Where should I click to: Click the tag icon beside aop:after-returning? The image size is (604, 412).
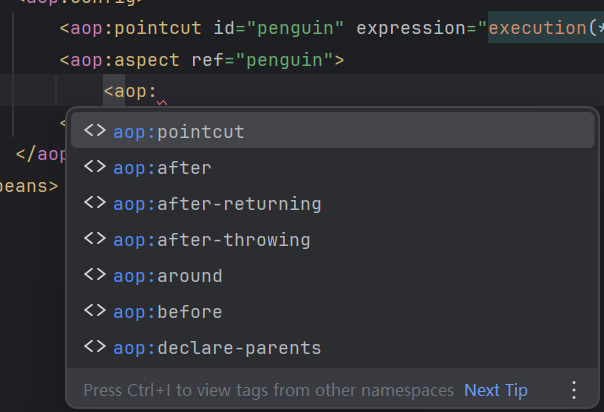(94, 203)
